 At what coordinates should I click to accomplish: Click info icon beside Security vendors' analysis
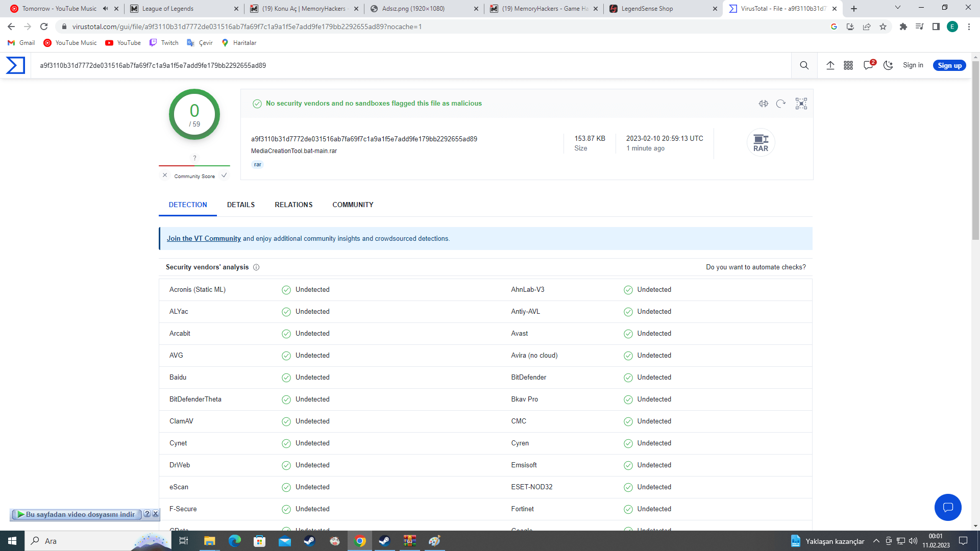point(256,267)
